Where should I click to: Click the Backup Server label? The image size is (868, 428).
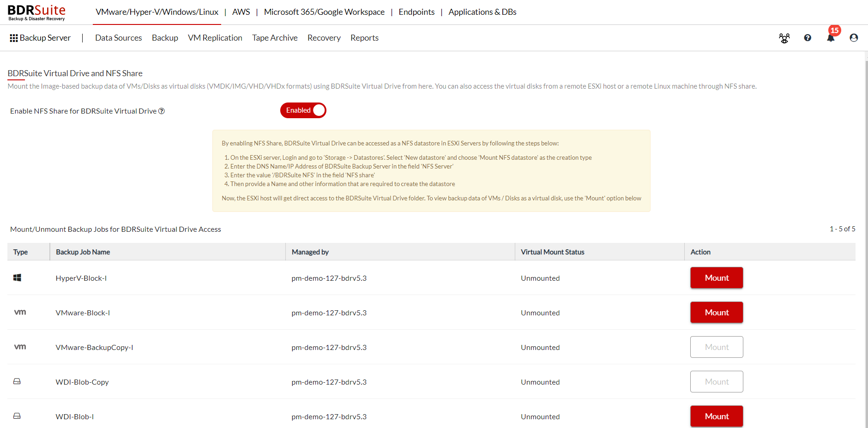pyautogui.click(x=45, y=38)
